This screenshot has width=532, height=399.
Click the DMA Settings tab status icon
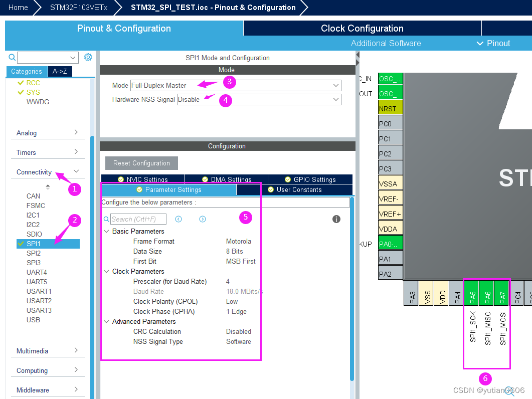point(205,179)
